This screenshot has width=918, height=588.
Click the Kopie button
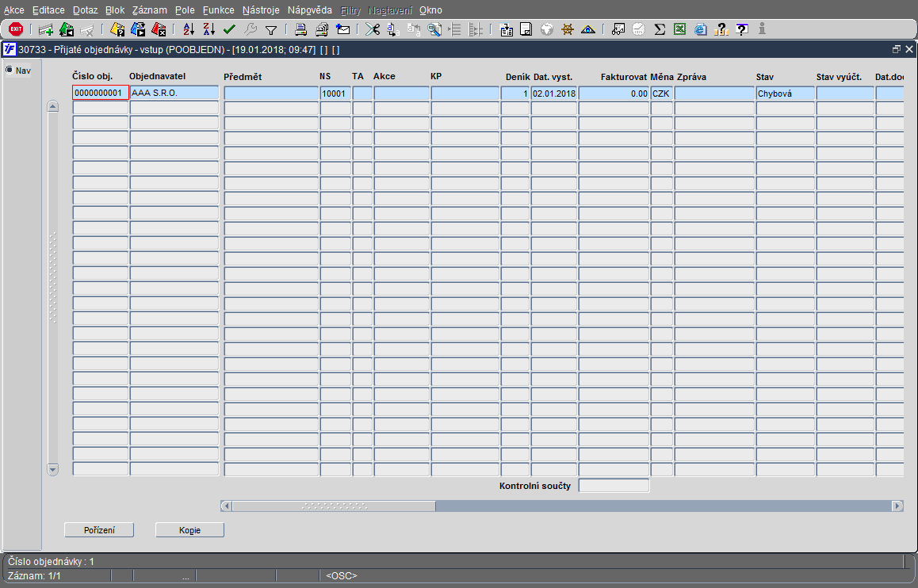tap(189, 530)
